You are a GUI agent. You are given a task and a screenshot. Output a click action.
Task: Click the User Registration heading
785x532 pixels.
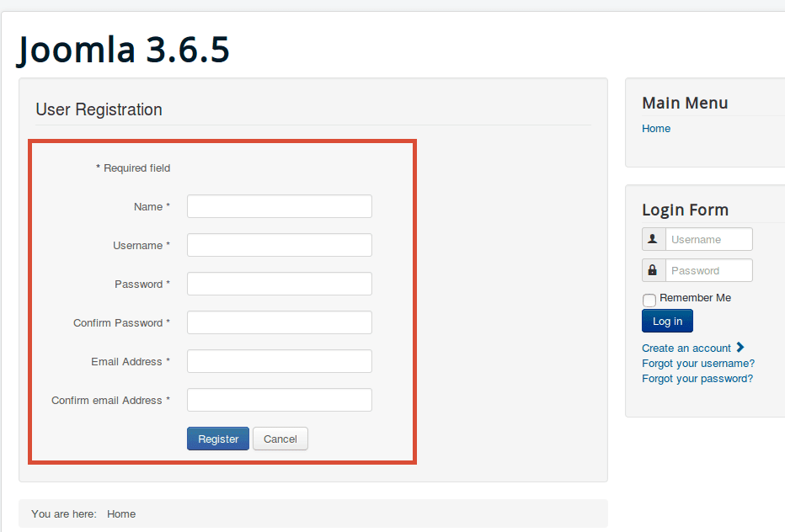point(99,109)
